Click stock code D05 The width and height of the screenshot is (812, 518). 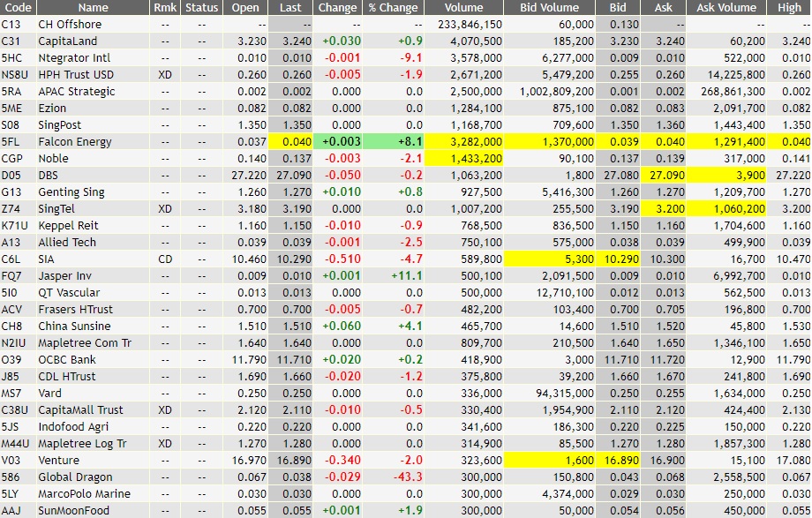point(11,175)
